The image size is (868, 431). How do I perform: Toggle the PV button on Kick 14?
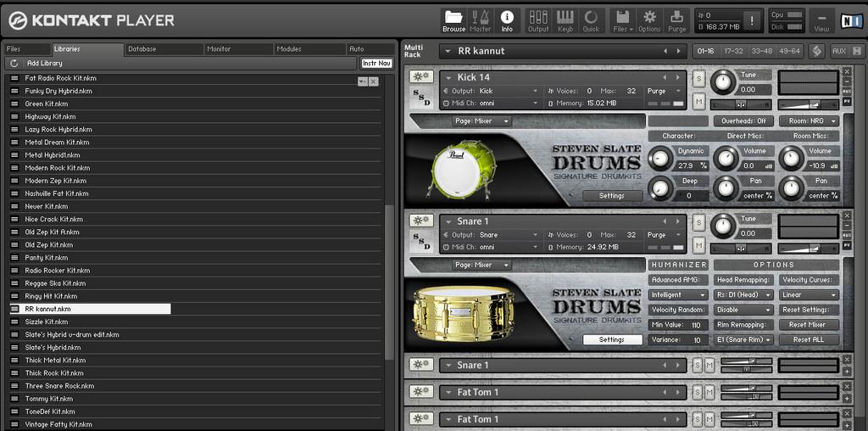(847, 102)
